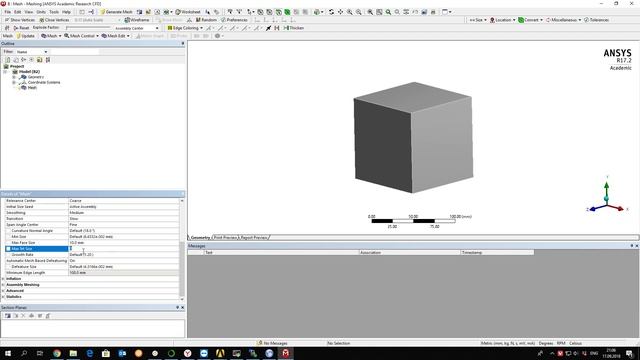Expand the Geometry tree node
640x360 pixels.
[x=14, y=77]
